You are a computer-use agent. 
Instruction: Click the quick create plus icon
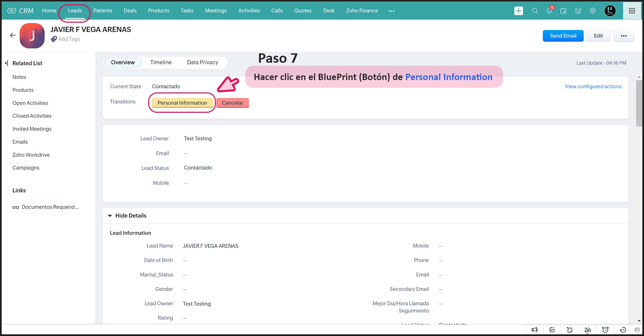click(519, 11)
